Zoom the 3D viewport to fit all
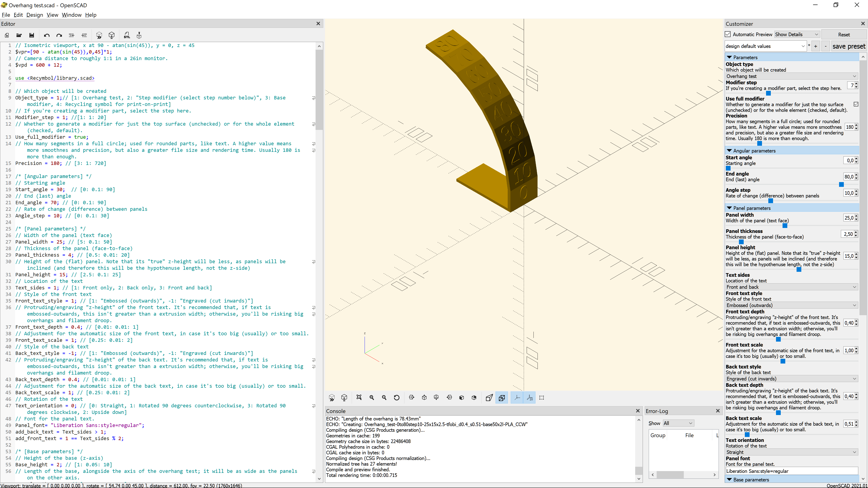The height and width of the screenshot is (488, 868). [x=359, y=398]
